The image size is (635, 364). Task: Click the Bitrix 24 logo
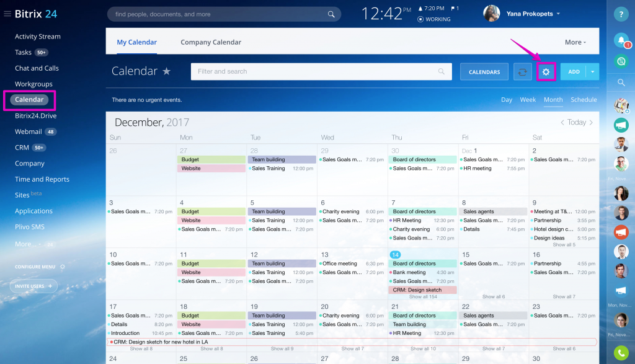pyautogui.click(x=36, y=14)
